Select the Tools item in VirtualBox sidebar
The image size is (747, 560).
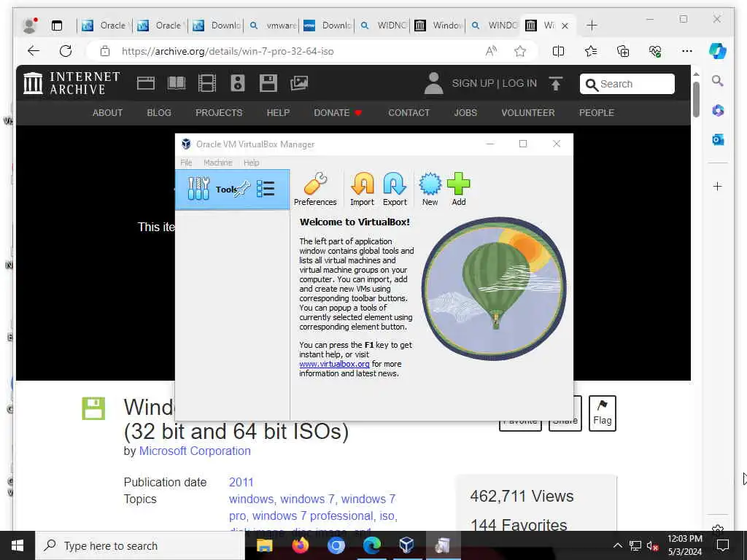coord(233,190)
